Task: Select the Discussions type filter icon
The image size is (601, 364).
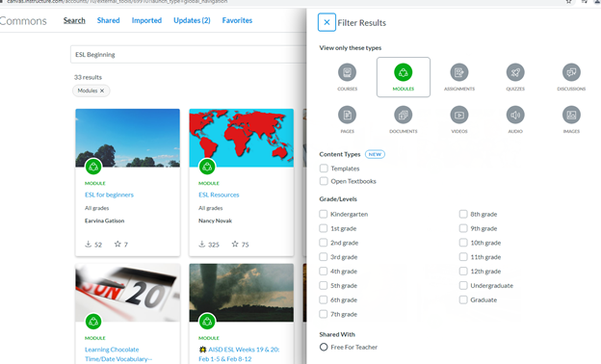Action: [x=571, y=72]
